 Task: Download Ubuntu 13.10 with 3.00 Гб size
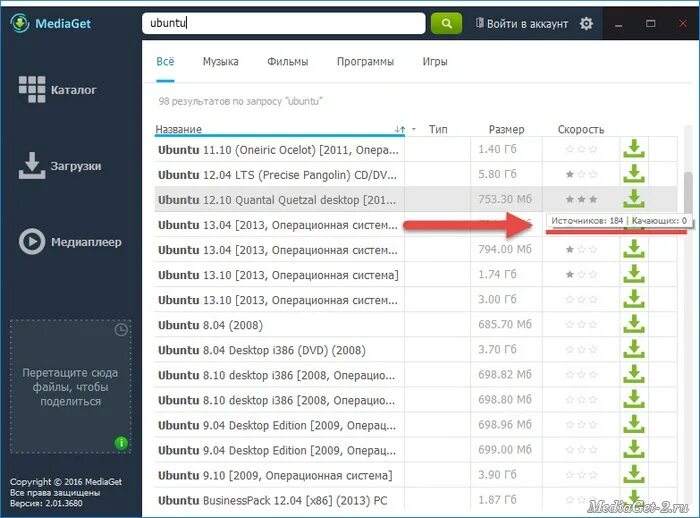(x=634, y=299)
